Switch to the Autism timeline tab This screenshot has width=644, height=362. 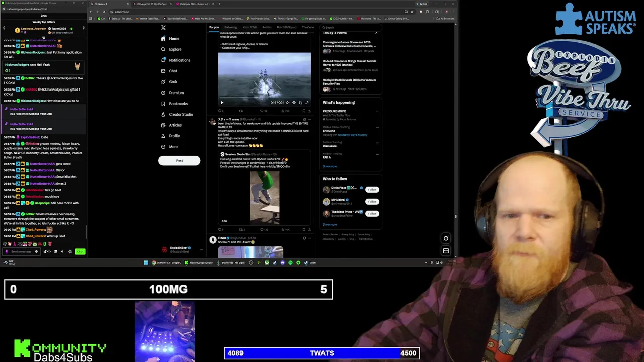[x=267, y=27]
